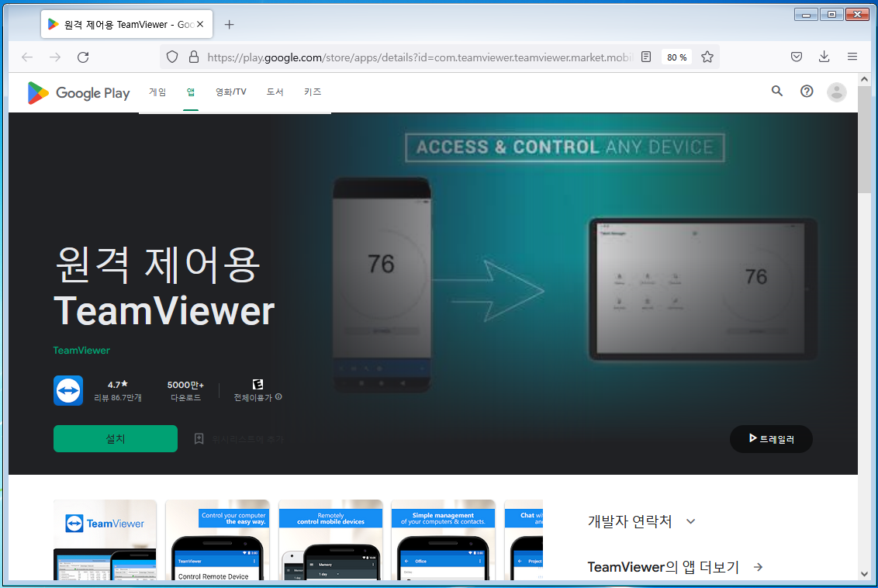Image resolution: width=878 pixels, height=588 pixels.
Task: Open the 'Chat' screenshot thumbnail
Action: click(524, 540)
